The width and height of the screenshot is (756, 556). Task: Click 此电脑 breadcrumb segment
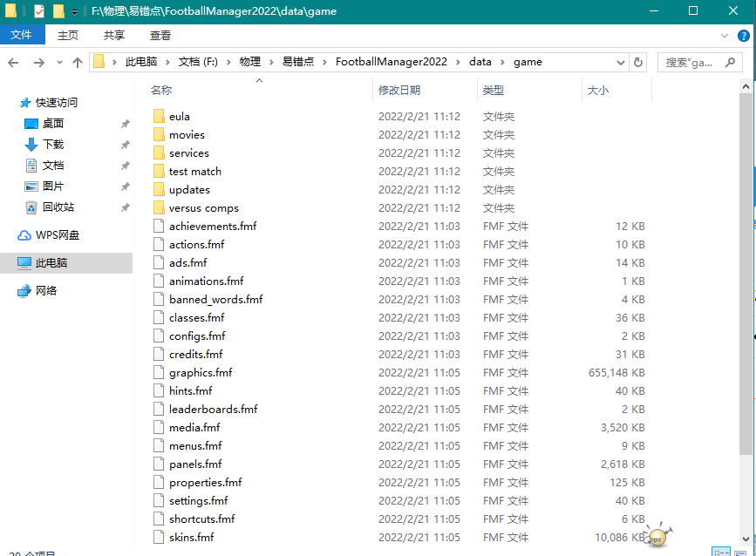[x=141, y=62]
